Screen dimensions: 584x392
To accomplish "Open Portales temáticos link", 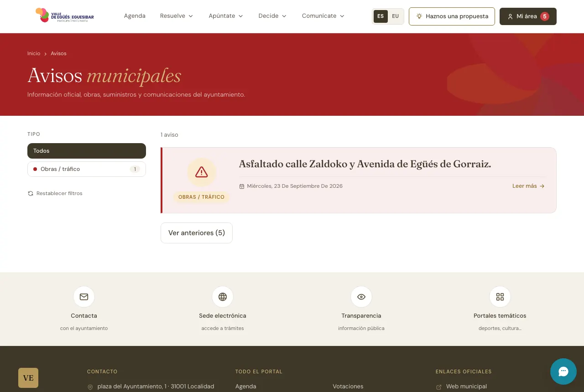I will point(500,316).
